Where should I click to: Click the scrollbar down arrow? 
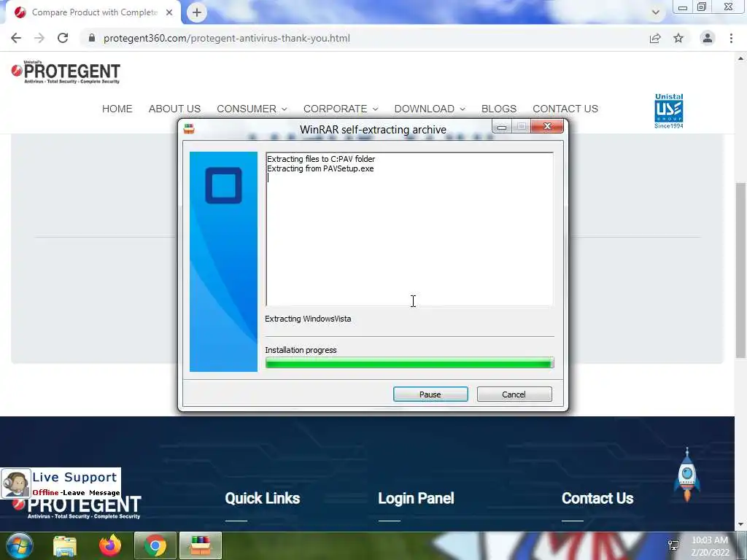[740, 525]
